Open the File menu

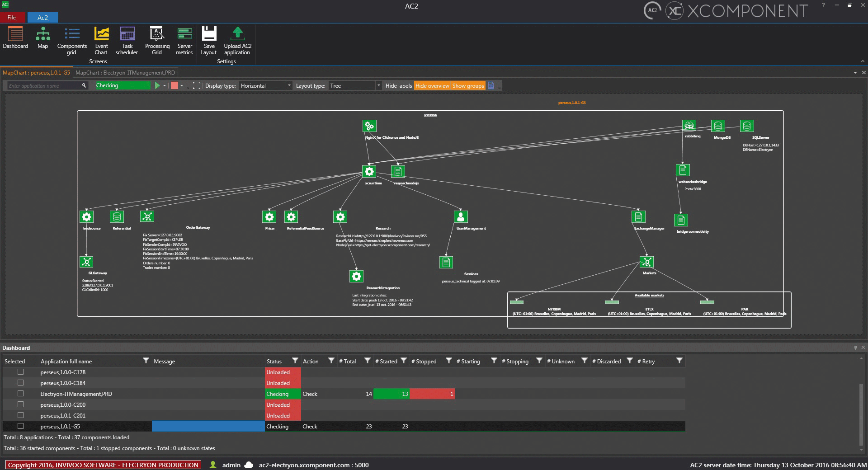(x=12, y=18)
